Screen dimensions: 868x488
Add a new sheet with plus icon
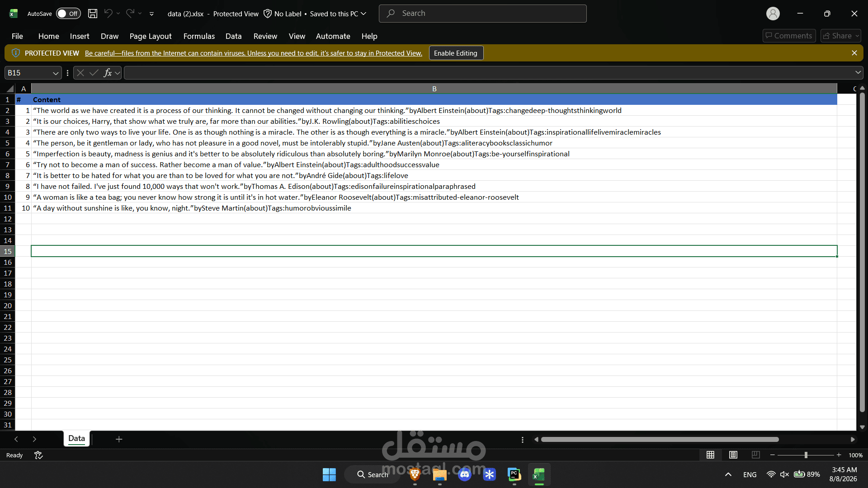(119, 439)
